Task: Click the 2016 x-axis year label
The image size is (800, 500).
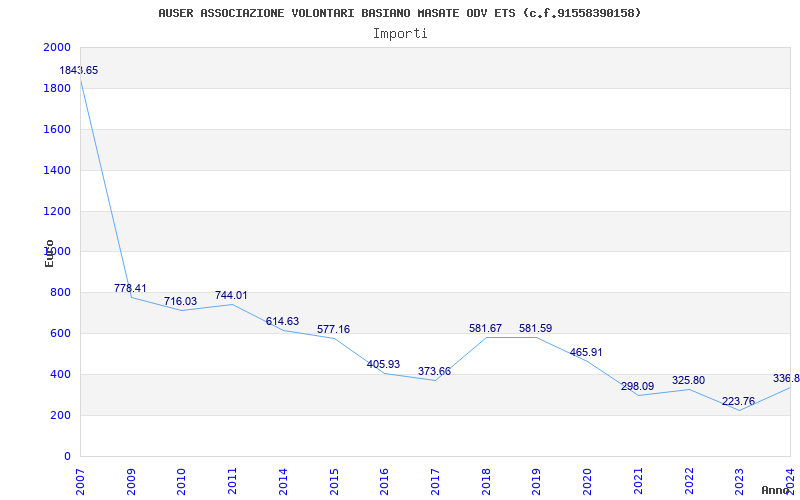Action: point(384,479)
